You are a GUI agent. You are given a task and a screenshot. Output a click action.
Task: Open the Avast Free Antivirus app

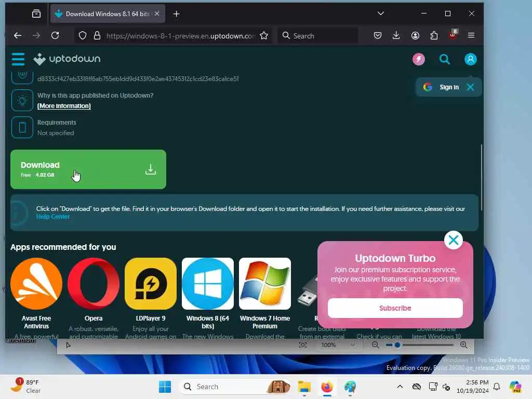tap(36, 284)
